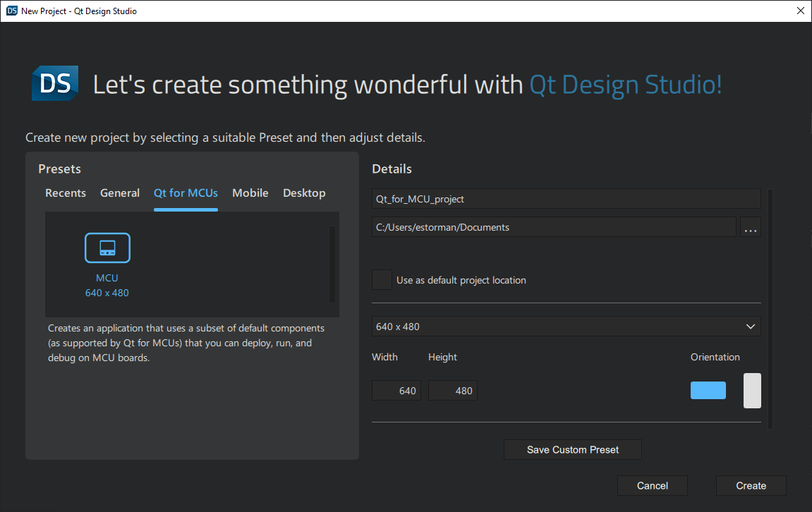Image resolution: width=812 pixels, height=512 pixels.
Task: Open the 640 x 480 resolution dropdown
Action: (564, 326)
